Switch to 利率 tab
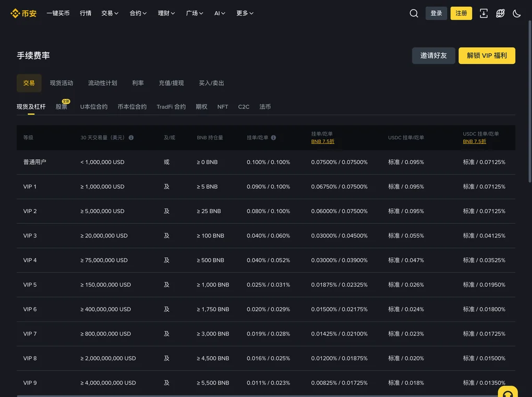The width and height of the screenshot is (532, 397). pyautogui.click(x=138, y=83)
